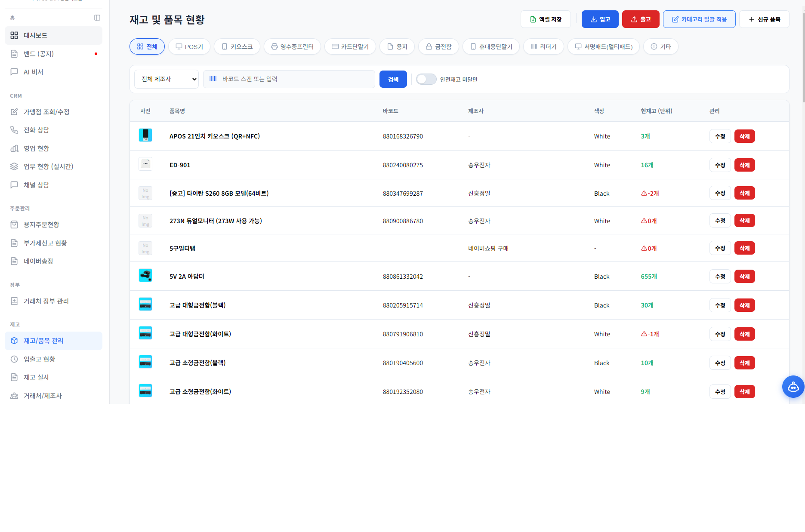
Task: Click the sidebar collapse panel icon
Action: [97, 18]
